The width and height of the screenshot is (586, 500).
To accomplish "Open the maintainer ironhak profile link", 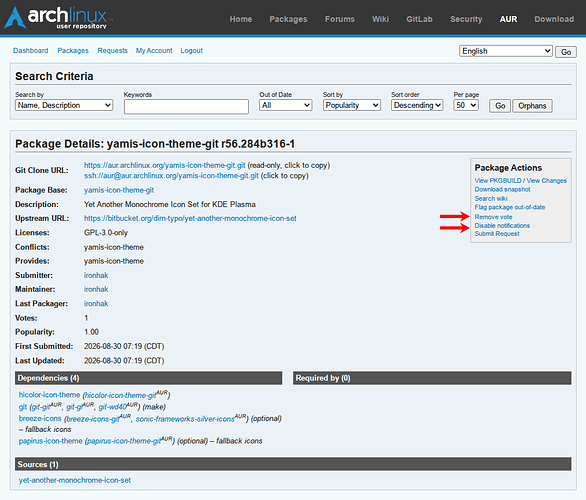I will coord(96,289).
